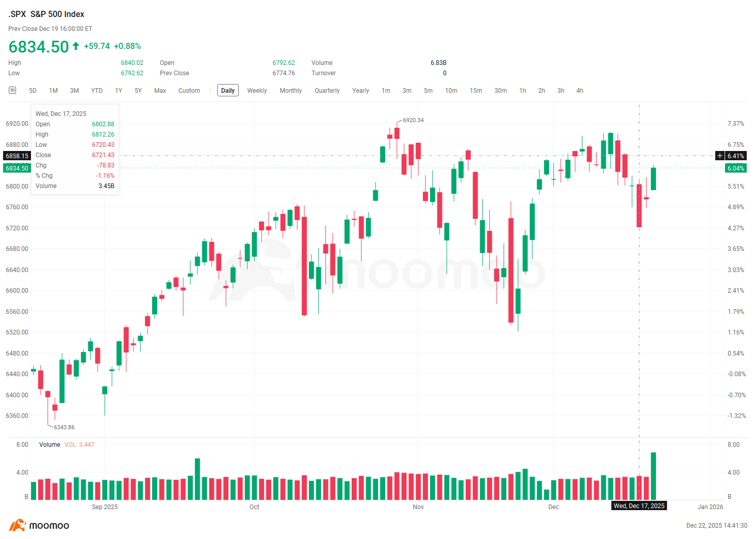Click the 6920.34 high price marker
Screen dimensions: 756x539
pyautogui.click(x=413, y=120)
